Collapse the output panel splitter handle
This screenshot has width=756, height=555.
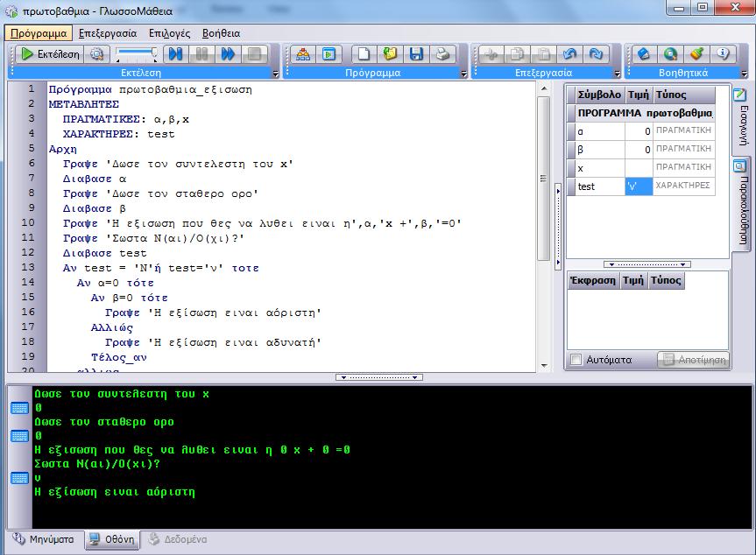379,377
